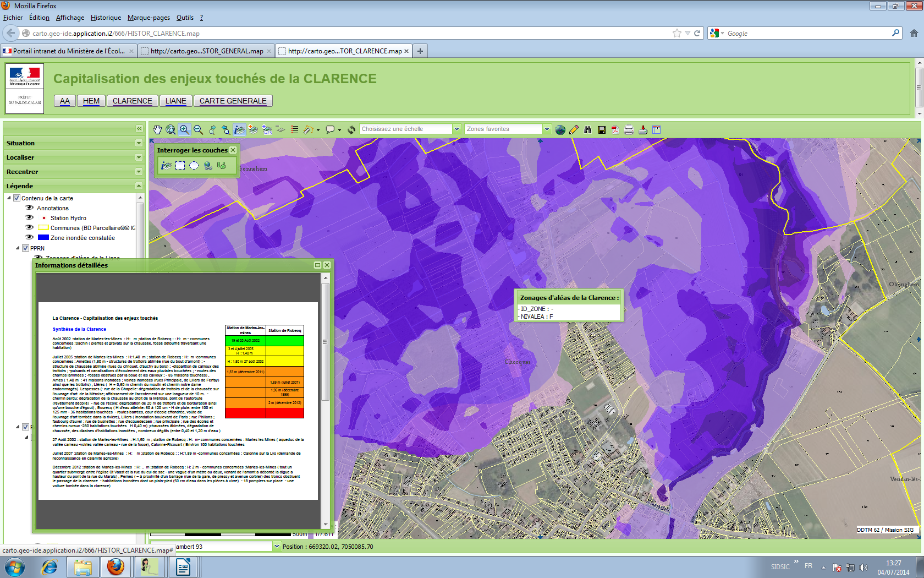Image resolution: width=924 pixels, height=578 pixels.
Task: Expand the Localiser panel
Action: pyautogui.click(x=139, y=157)
